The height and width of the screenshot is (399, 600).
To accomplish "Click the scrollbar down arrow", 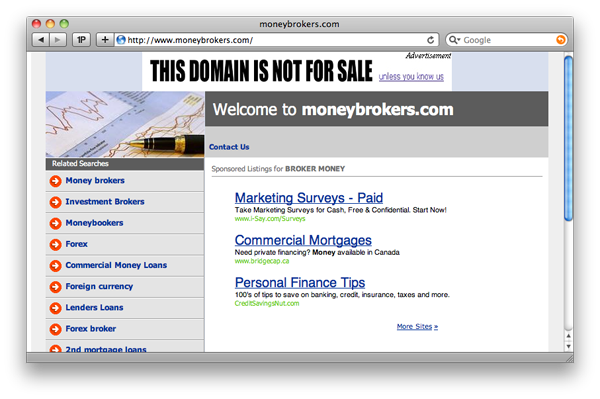I will (569, 346).
